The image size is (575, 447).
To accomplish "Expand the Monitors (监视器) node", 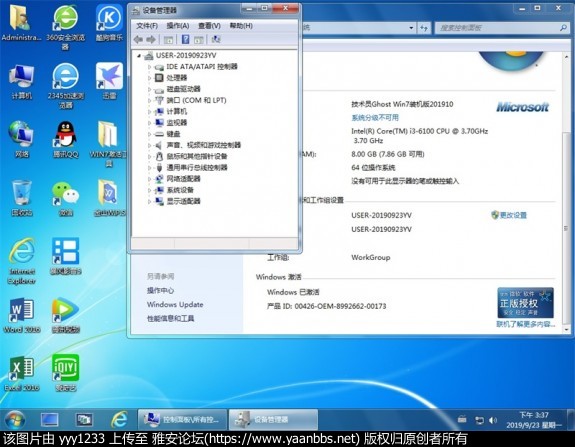I will pos(149,123).
